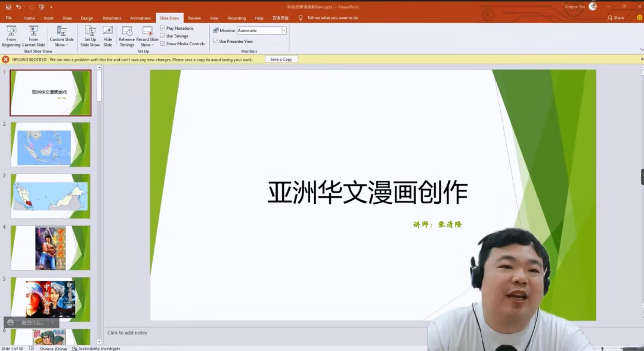Switch to the Insert tab
Screen dimensions: 644x351
48,18
